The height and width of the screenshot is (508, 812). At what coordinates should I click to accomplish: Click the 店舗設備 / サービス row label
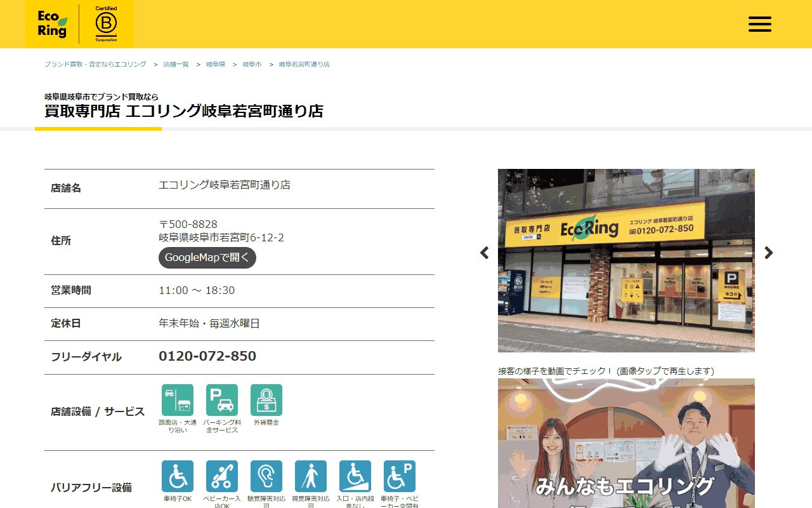(x=98, y=411)
